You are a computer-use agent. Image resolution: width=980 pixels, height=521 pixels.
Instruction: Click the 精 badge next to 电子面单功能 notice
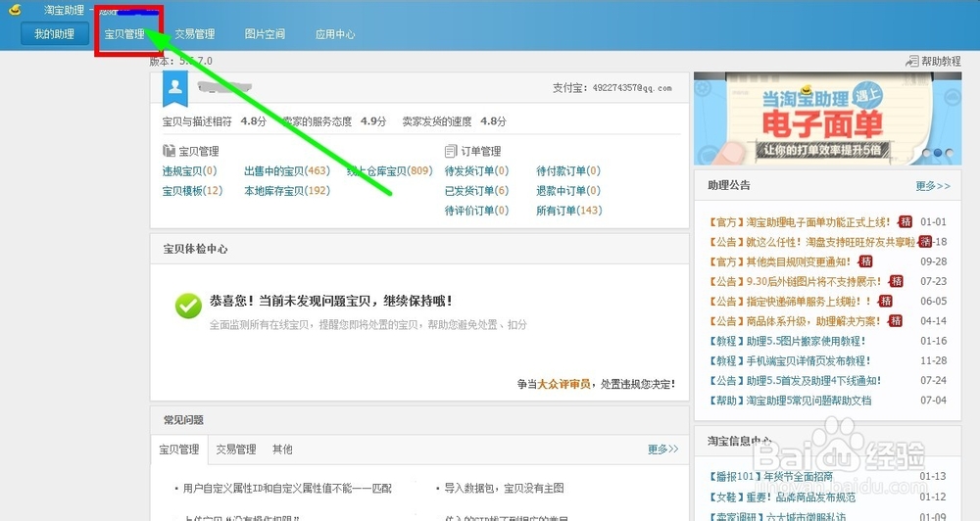pos(905,221)
